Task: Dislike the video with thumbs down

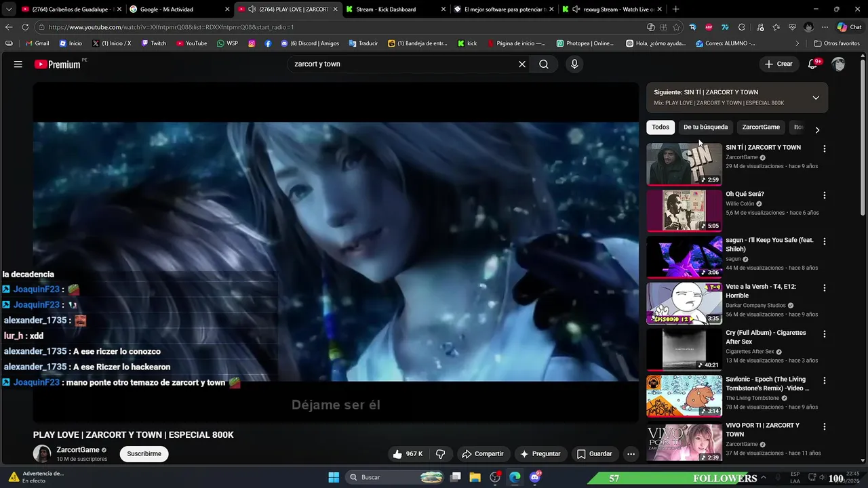Action: pyautogui.click(x=440, y=454)
